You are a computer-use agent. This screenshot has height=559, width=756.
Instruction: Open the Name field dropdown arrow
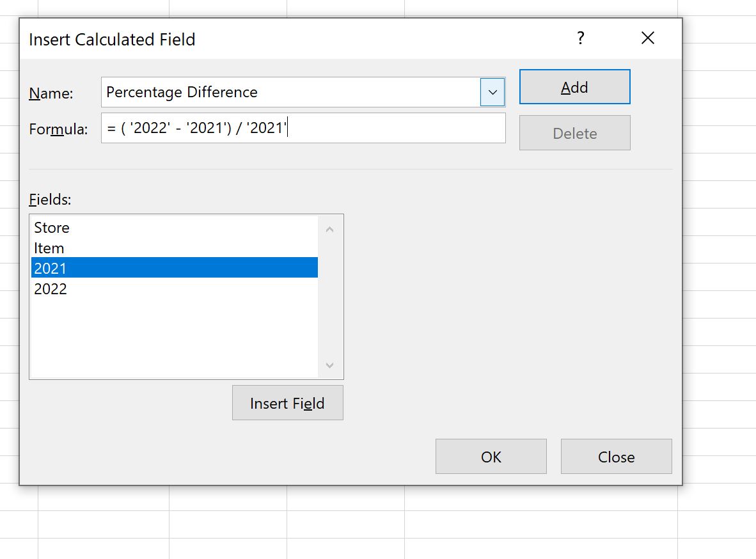pos(492,92)
